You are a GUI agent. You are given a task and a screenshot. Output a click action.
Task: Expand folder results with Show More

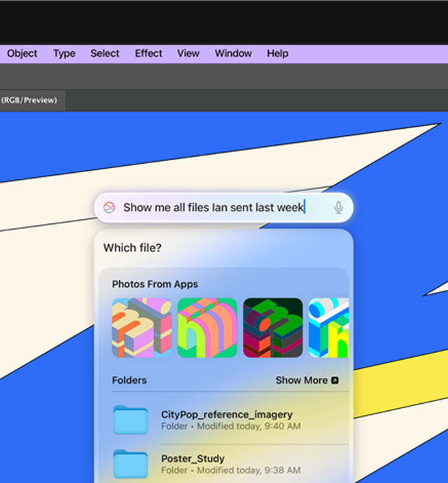pos(307,380)
